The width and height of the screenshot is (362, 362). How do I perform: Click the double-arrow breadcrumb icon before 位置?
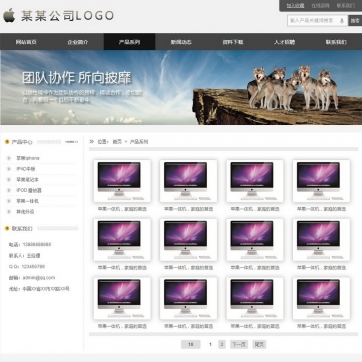(92, 142)
